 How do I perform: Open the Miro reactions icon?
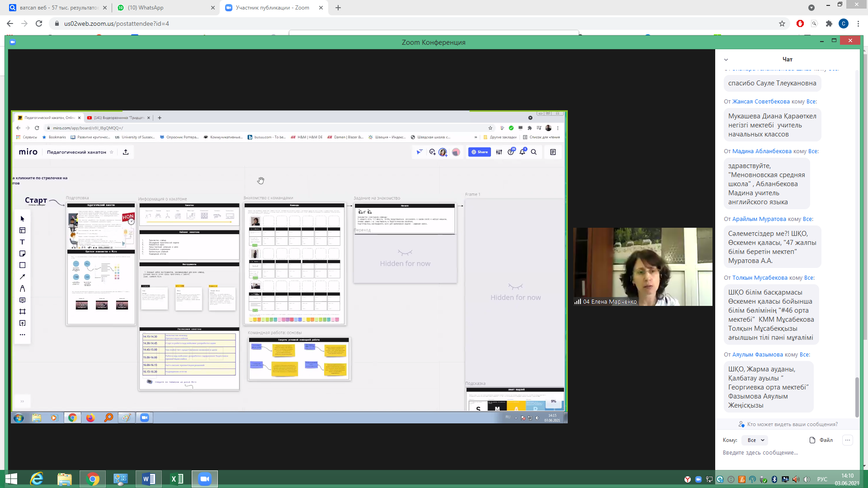[x=432, y=152]
